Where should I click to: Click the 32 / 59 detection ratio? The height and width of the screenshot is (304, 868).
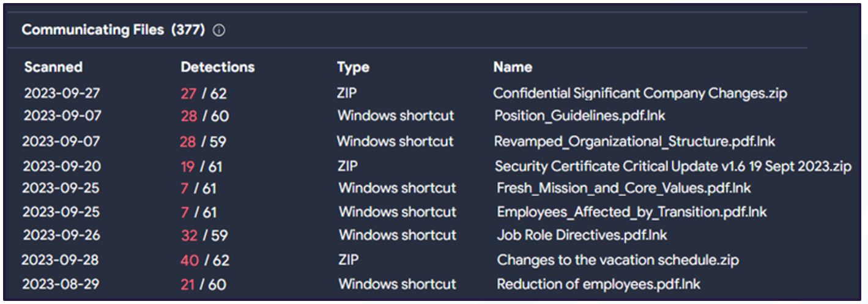click(204, 235)
